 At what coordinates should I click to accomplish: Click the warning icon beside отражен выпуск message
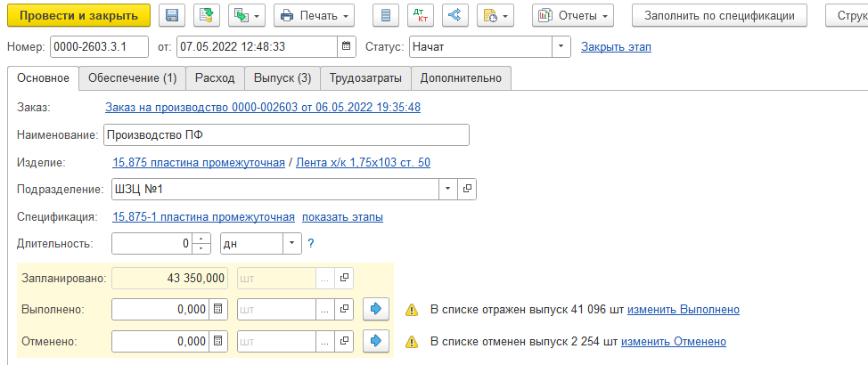click(x=412, y=310)
